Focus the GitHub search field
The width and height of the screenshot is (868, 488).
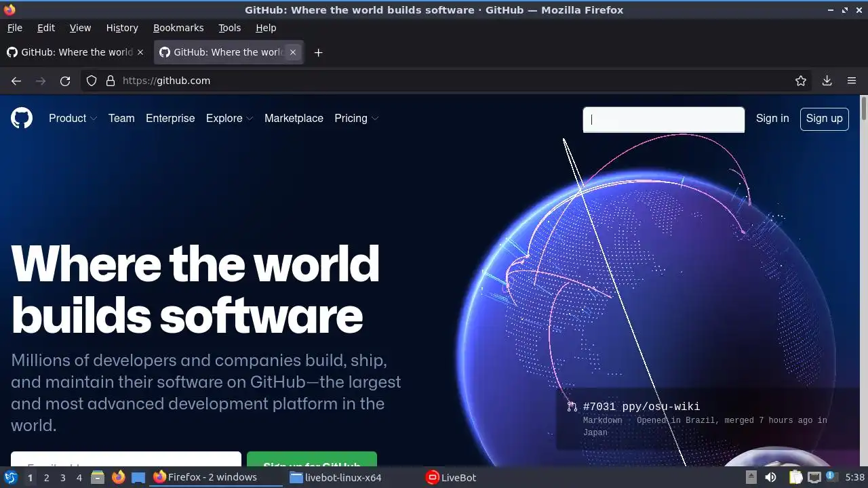(x=664, y=120)
